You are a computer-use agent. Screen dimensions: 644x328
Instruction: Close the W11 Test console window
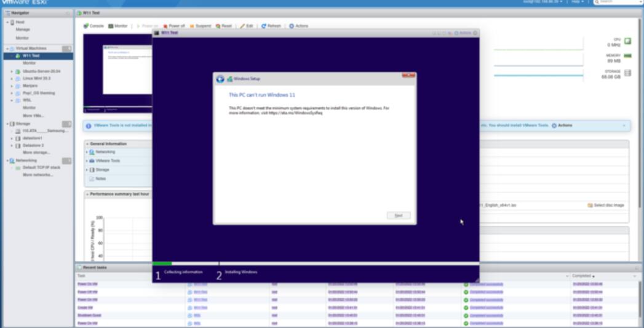(475, 33)
